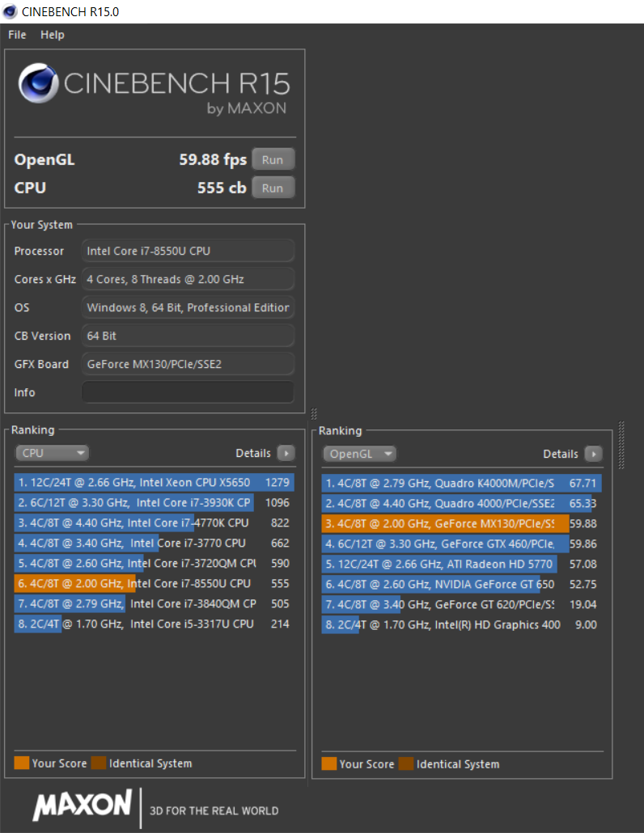Image resolution: width=644 pixels, height=833 pixels.
Task: Run the CPU benchmark
Action: (273, 188)
